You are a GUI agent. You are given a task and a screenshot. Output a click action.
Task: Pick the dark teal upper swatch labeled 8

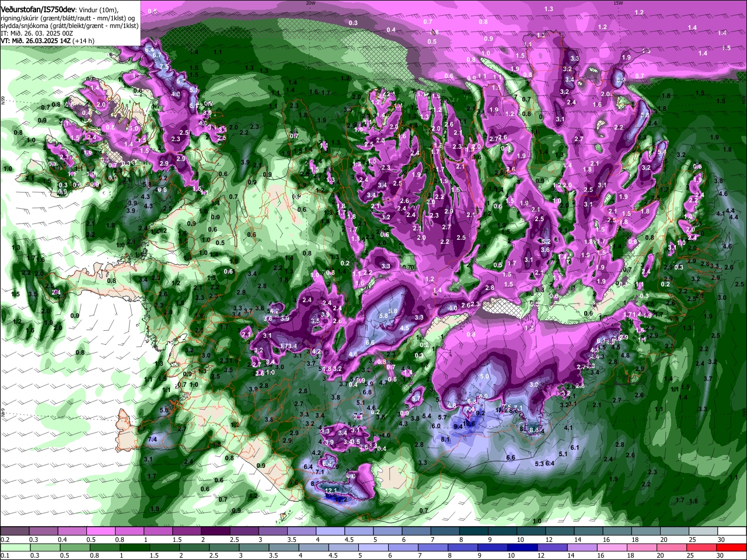click(473, 531)
